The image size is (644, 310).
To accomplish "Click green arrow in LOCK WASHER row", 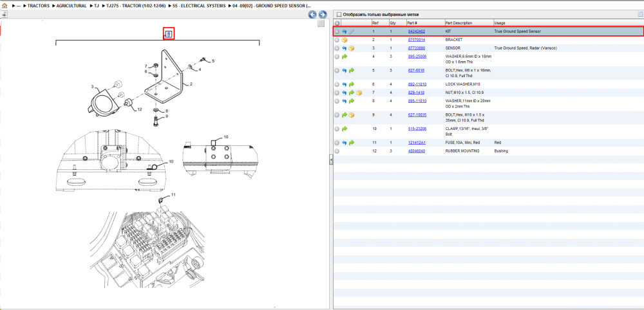I will coord(351,84).
